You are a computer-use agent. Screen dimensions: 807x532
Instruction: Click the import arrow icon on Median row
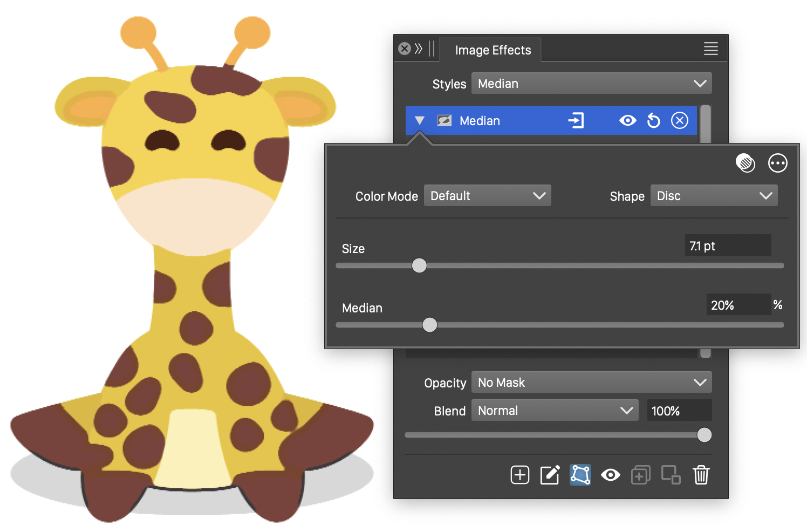point(576,120)
